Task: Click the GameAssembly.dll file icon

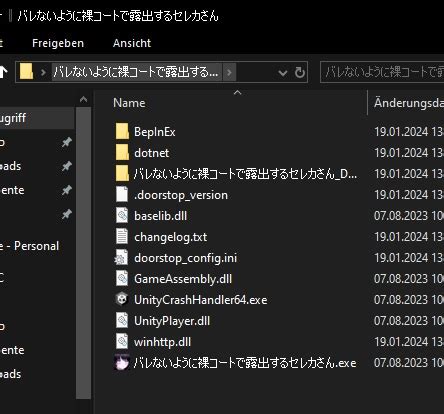Action: click(122, 278)
